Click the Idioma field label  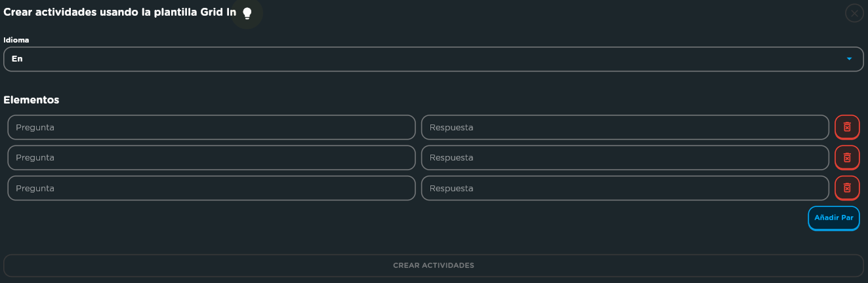16,40
